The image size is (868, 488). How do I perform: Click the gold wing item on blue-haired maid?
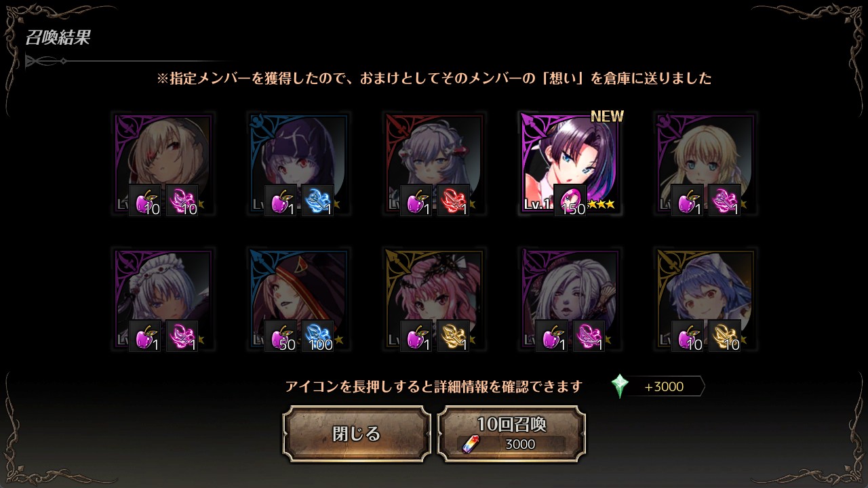pos(725,336)
